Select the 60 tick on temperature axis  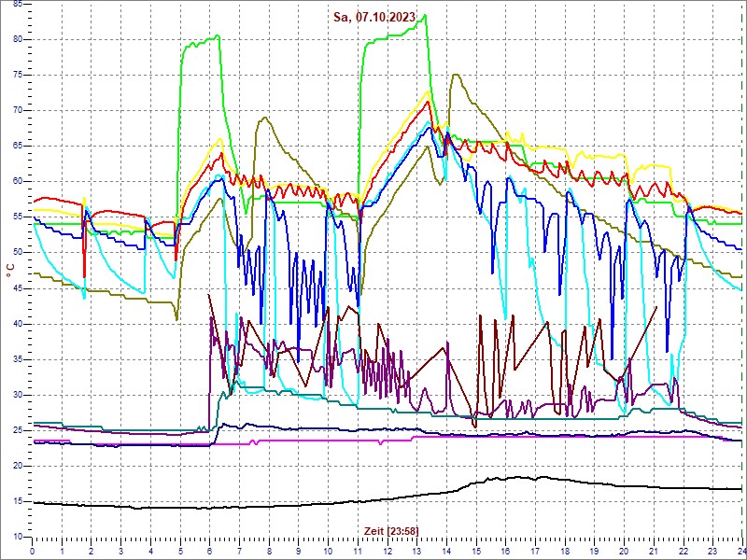coord(18,181)
